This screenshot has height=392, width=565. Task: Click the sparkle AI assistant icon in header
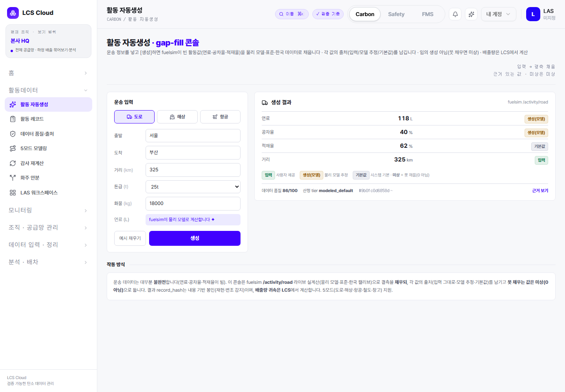(x=471, y=14)
